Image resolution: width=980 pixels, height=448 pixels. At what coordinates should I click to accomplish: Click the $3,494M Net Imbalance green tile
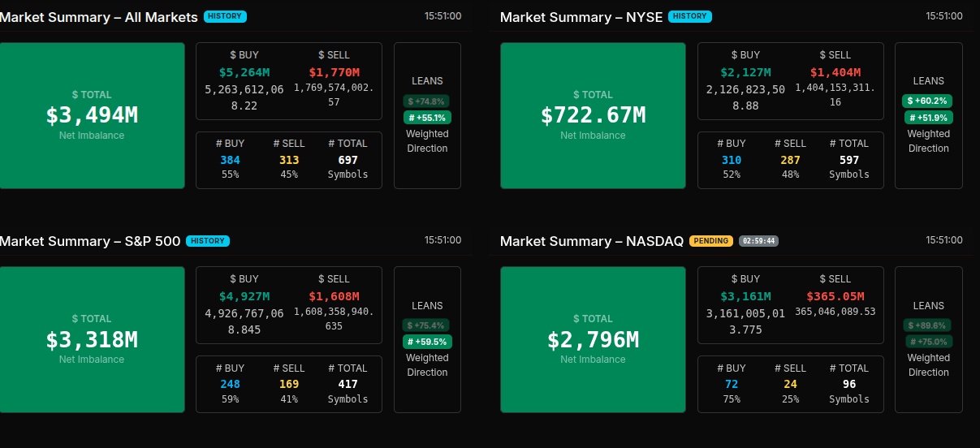click(92, 115)
